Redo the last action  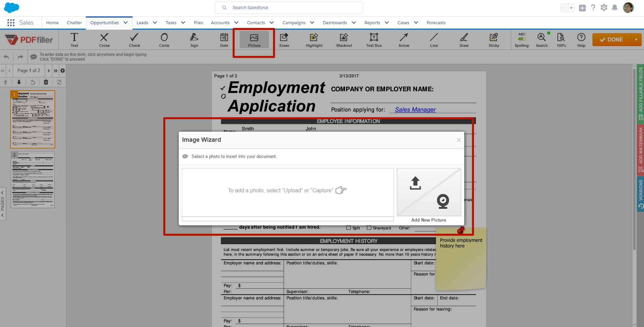(21, 57)
